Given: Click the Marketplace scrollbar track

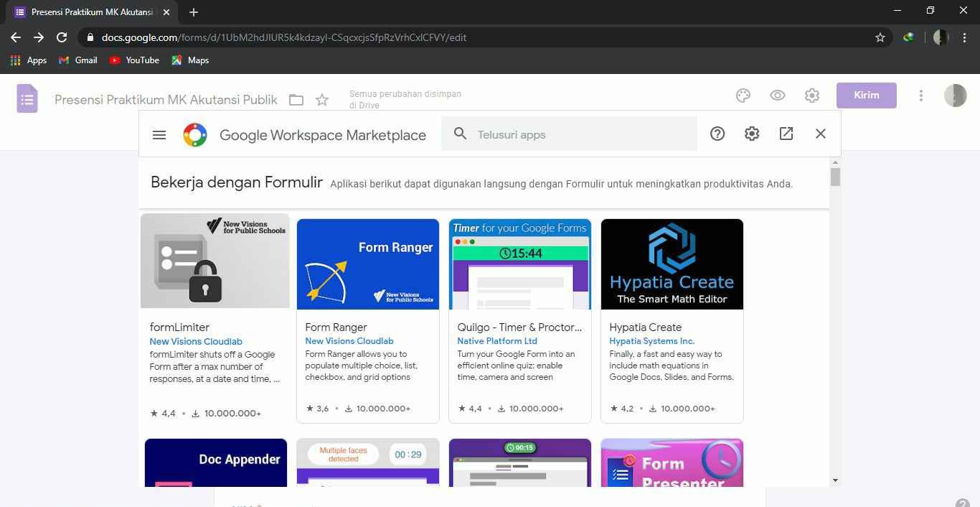Looking at the screenshot, I should pyautogui.click(x=835, y=323).
